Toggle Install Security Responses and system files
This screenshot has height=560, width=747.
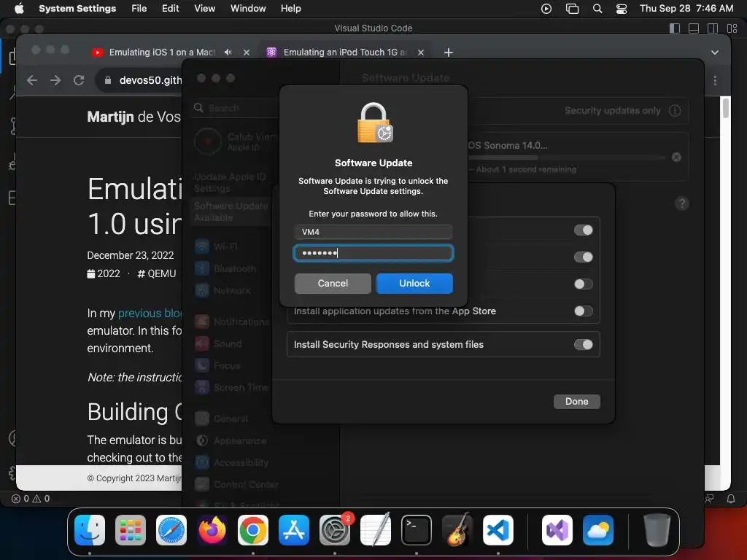tap(583, 344)
